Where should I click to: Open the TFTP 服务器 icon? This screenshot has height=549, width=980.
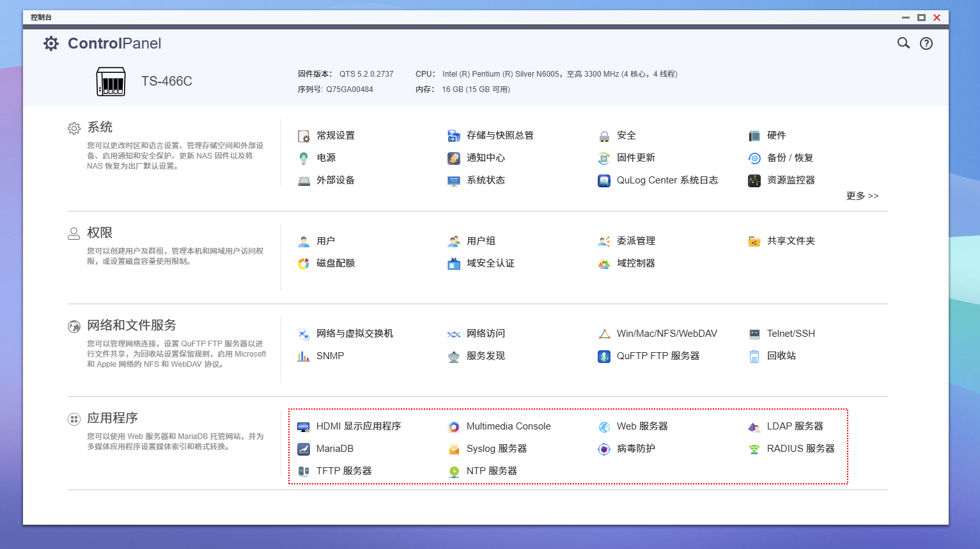click(304, 471)
